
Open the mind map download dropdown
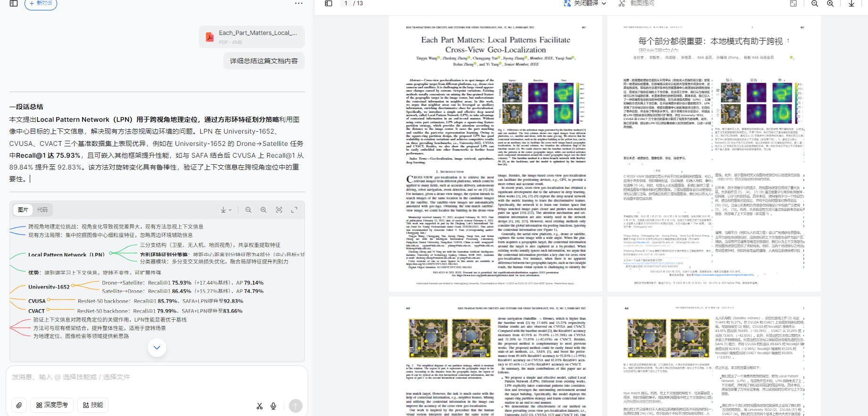click(x=226, y=210)
